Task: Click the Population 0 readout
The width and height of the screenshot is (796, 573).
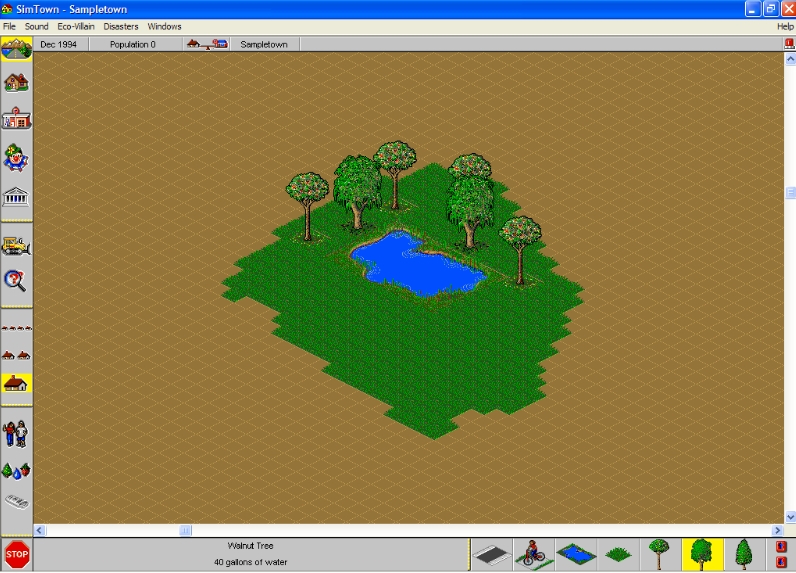Action: (132, 45)
